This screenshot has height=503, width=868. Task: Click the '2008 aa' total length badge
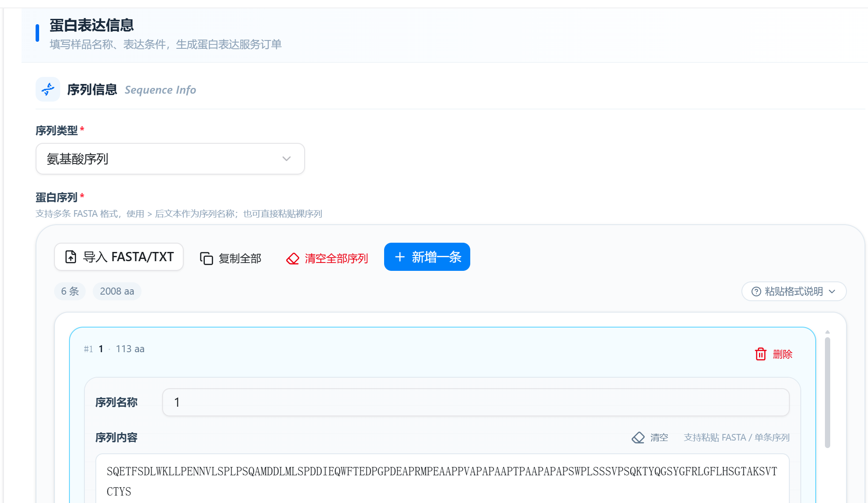point(117,291)
